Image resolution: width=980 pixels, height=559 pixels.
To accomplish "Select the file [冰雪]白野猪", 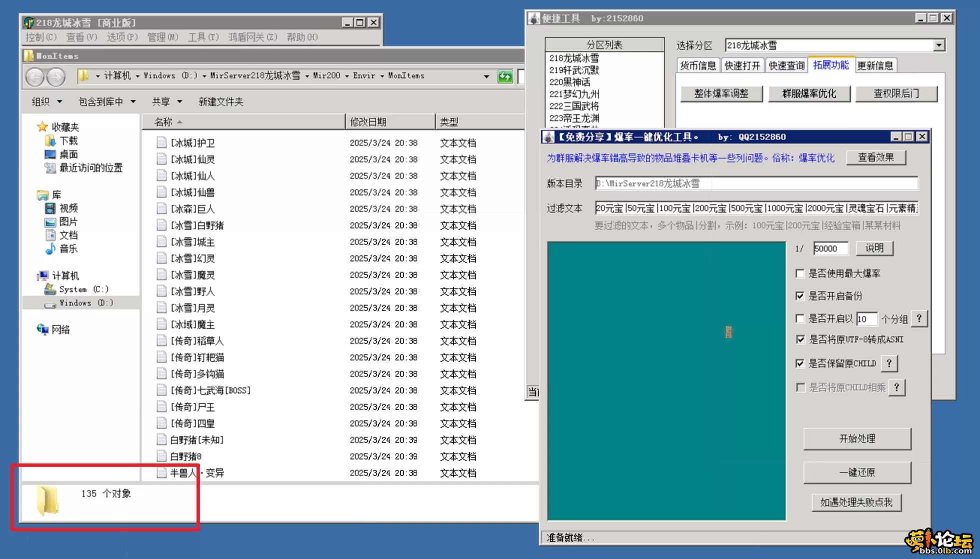I will click(197, 225).
